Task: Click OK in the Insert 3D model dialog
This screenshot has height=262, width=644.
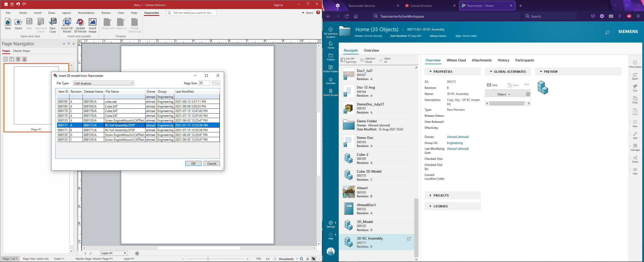Action: (x=193, y=163)
